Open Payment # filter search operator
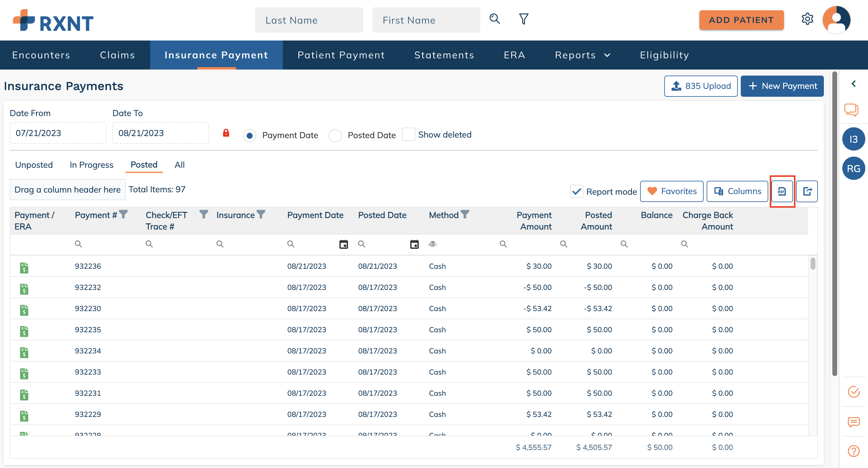The height and width of the screenshot is (468, 868). pyautogui.click(x=78, y=244)
